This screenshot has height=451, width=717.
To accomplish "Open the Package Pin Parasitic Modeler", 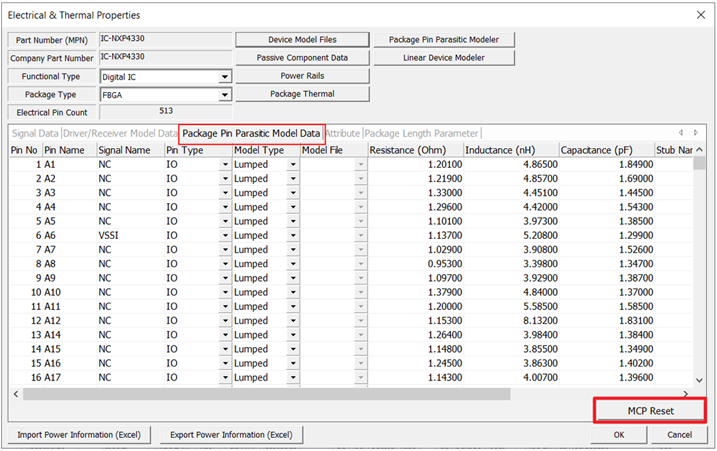I will 443,40.
